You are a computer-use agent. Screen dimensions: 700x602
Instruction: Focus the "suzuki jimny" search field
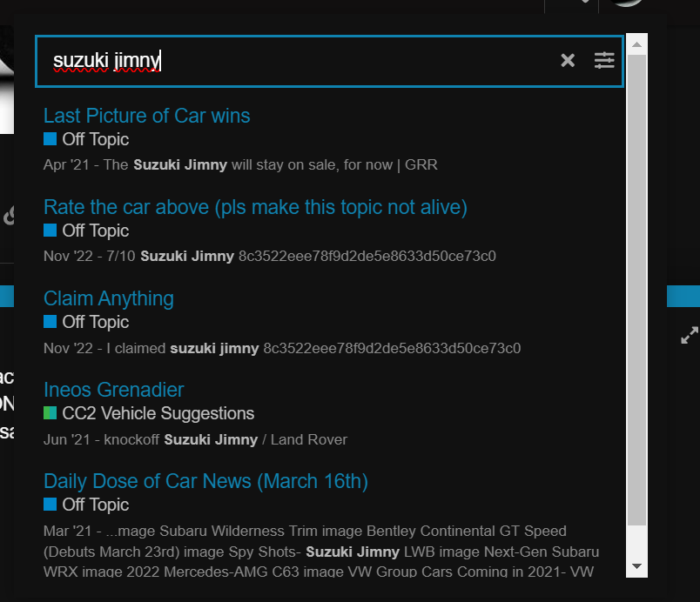point(296,61)
